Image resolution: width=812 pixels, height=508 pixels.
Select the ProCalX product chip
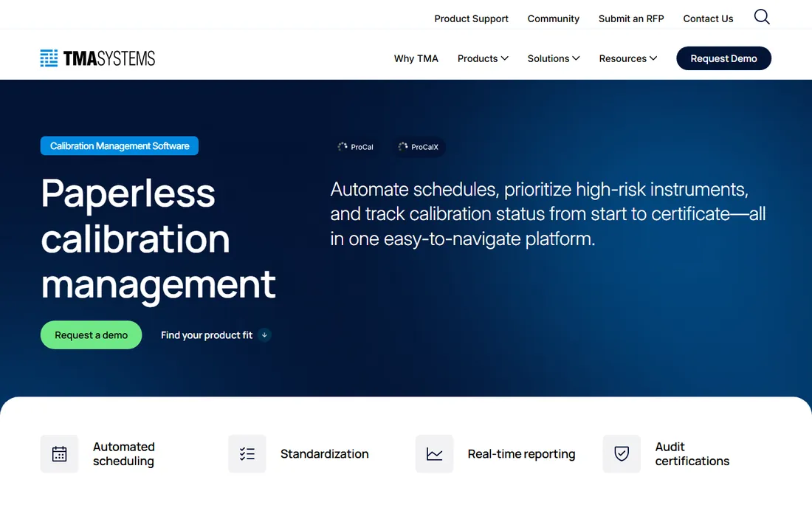pos(419,147)
